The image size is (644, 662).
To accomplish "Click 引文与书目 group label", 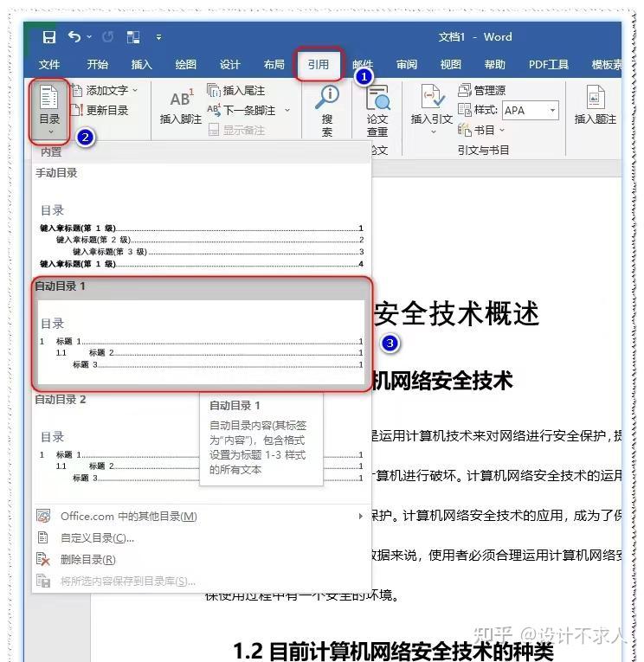I will click(483, 151).
